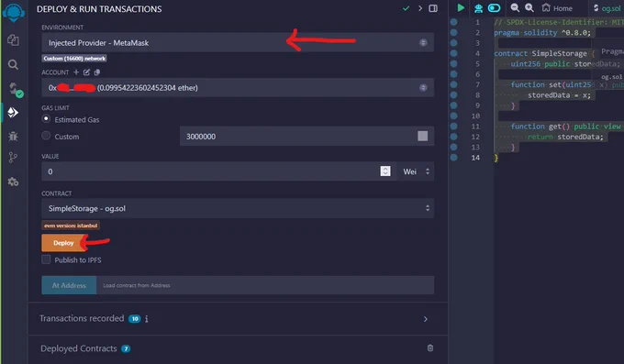Click the edit icon next to ACCOUNT
The image size is (624, 364).
click(x=87, y=72)
